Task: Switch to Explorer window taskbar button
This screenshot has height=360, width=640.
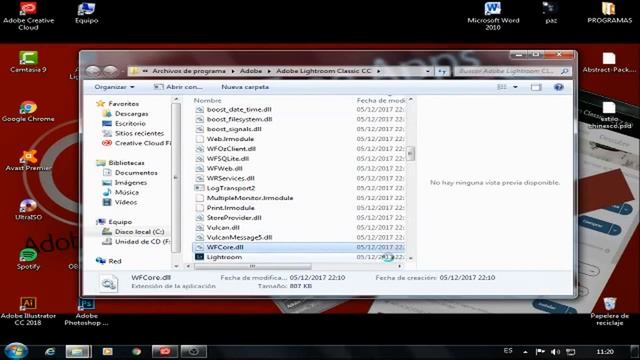Action: coord(78,351)
